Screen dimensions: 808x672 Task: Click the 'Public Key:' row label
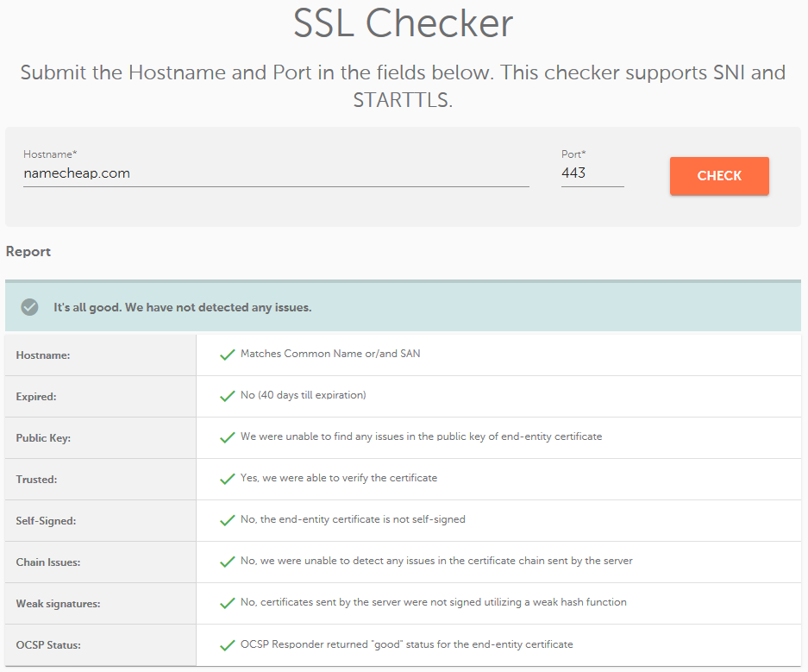(x=43, y=438)
